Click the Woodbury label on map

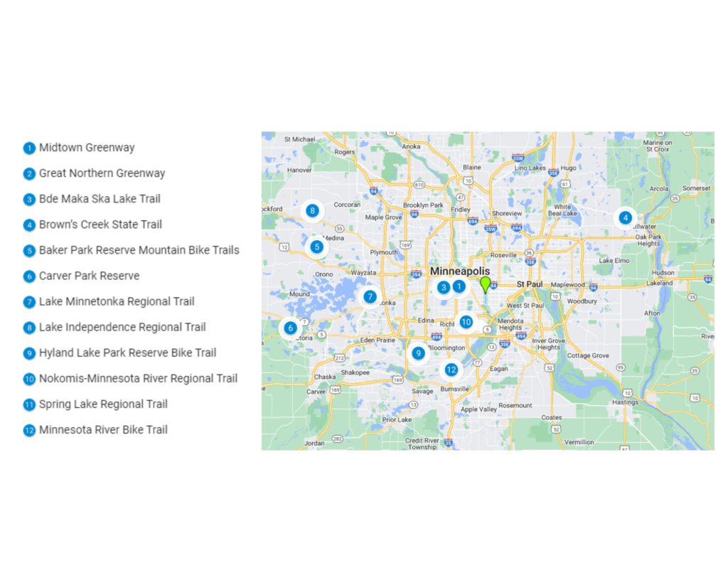point(582,301)
